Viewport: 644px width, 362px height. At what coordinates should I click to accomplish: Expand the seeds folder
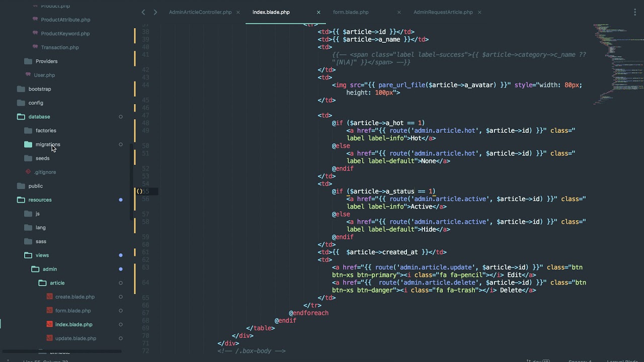coord(42,158)
